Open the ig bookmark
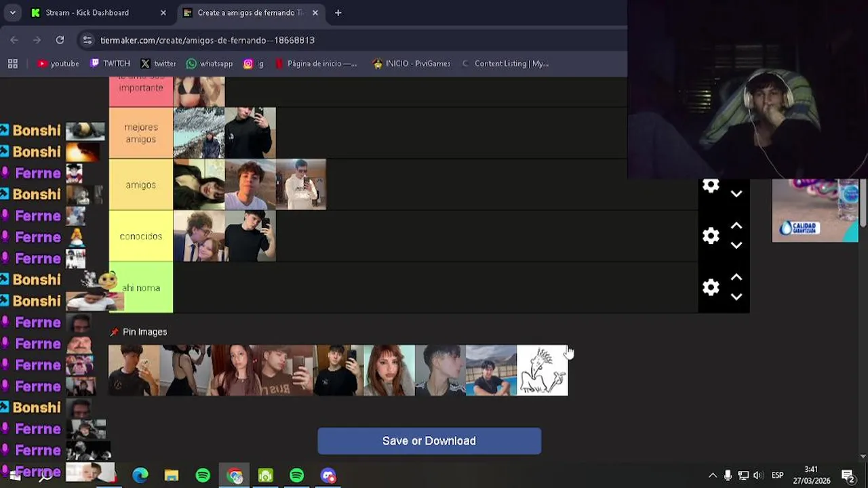This screenshot has height=488, width=868. pyautogui.click(x=254, y=63)
